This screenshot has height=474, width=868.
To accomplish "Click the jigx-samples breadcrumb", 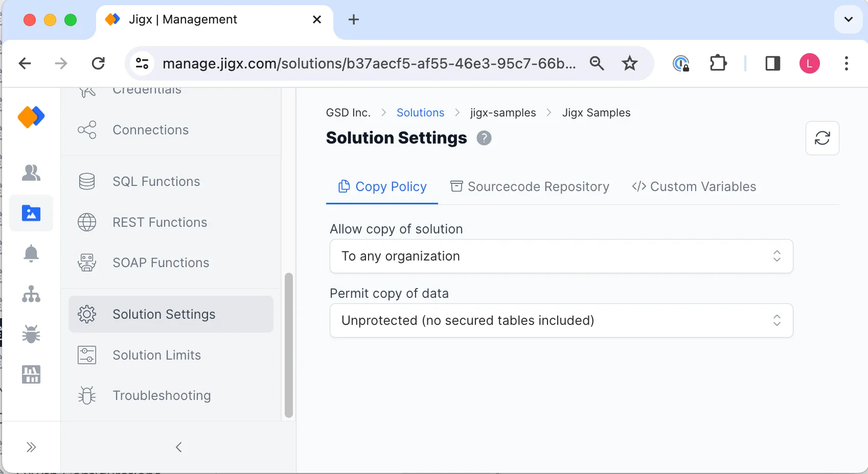I will pyautogui.click(x=503, y=113).
